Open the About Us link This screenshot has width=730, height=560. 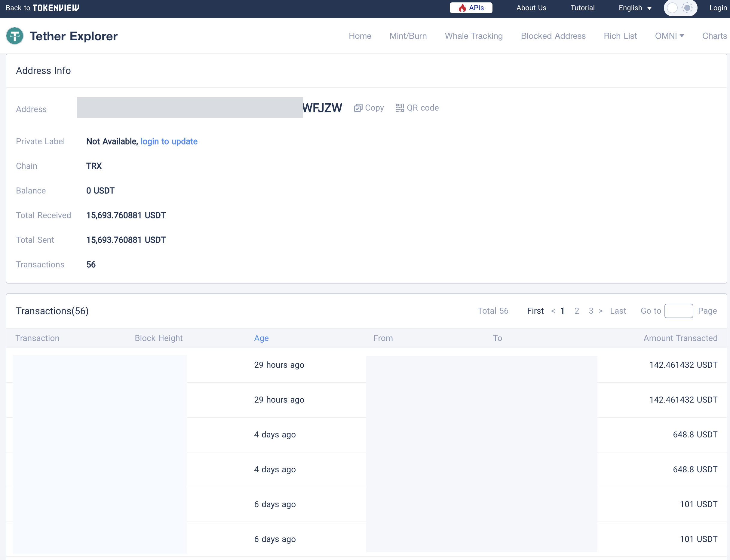pyautogui.click(x=531, y=8)
